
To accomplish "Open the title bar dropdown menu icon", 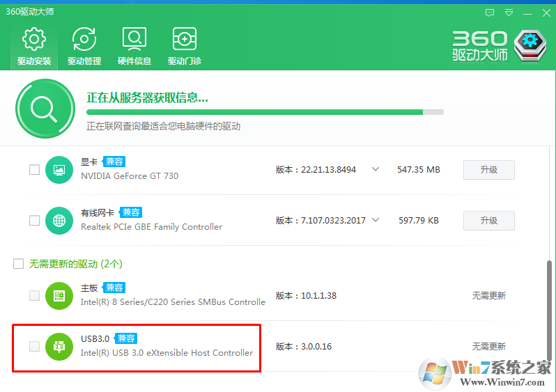I will (509, 13).
